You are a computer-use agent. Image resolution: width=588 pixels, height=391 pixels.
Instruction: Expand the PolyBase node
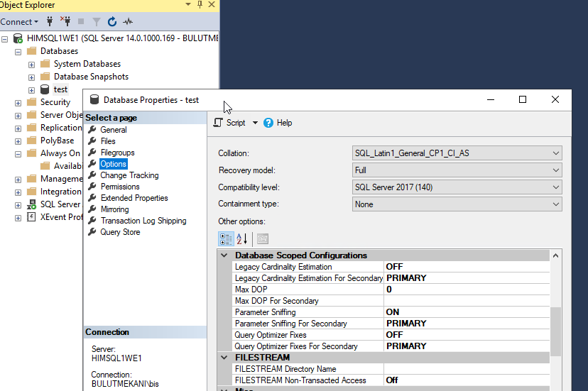pos(18,141)
